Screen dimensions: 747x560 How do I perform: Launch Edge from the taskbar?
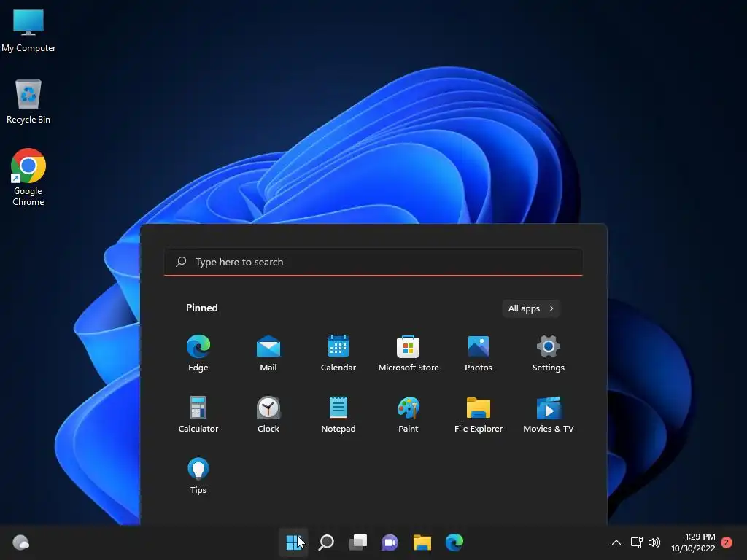pos(454,542)
